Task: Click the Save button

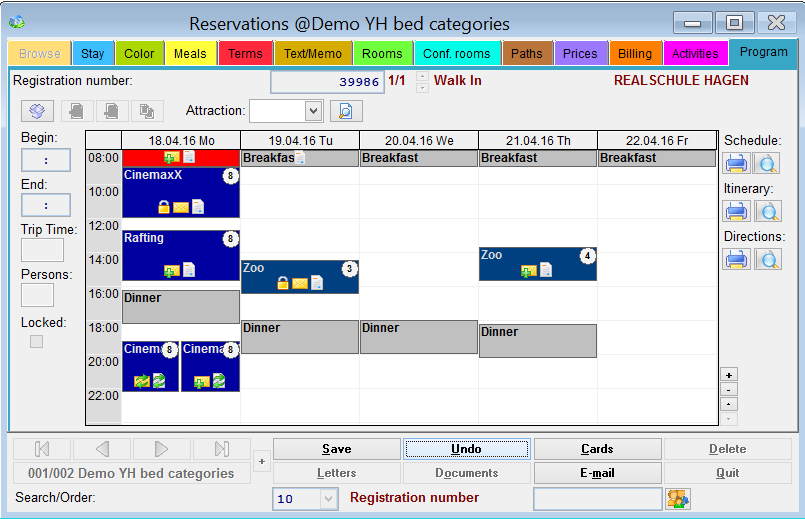Action: pyautogui.click(x=337, y=449)
